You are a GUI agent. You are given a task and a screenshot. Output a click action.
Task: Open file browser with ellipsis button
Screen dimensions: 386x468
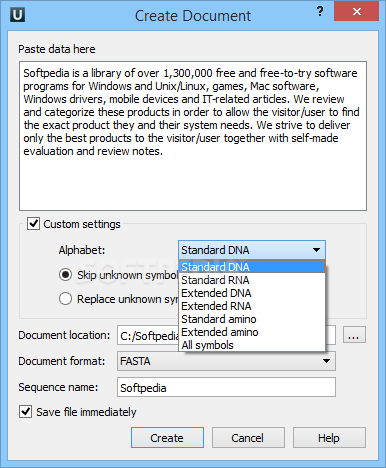pyautogui.click(x=354, y=335)
